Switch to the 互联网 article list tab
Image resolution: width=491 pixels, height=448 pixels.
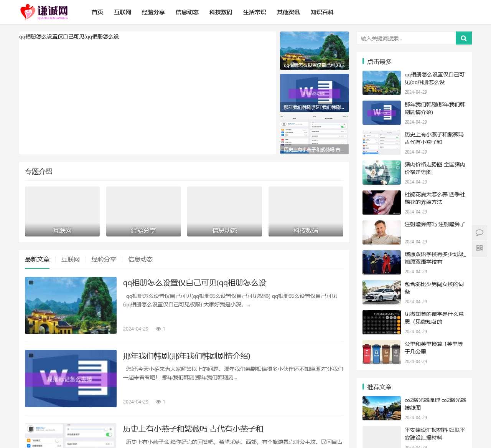click(x=71, y=259)
